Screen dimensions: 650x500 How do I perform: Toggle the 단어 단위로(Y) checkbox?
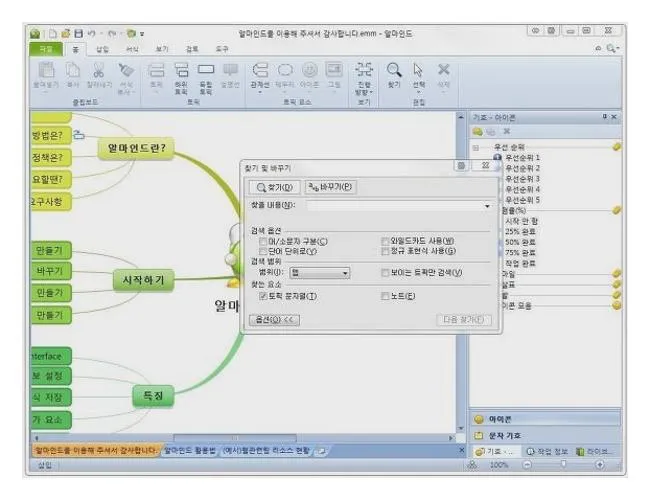[x=262, y=251]
